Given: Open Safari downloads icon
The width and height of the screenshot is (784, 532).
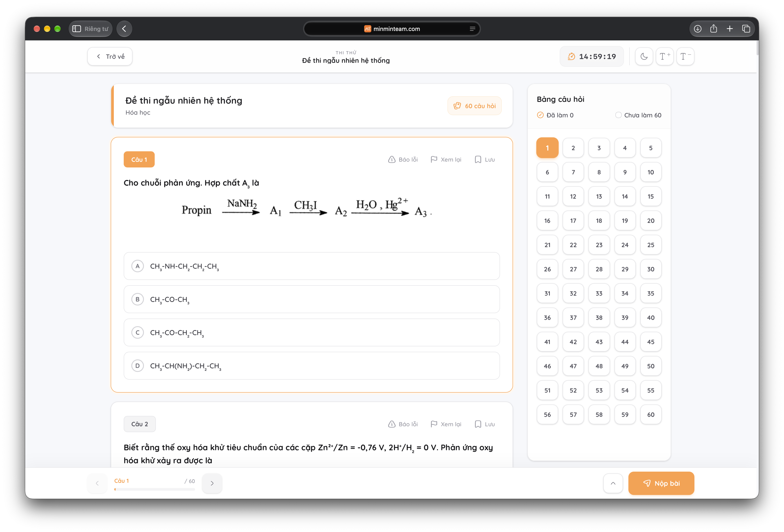Looking at the screenshot, I should (x=698, y=29).
